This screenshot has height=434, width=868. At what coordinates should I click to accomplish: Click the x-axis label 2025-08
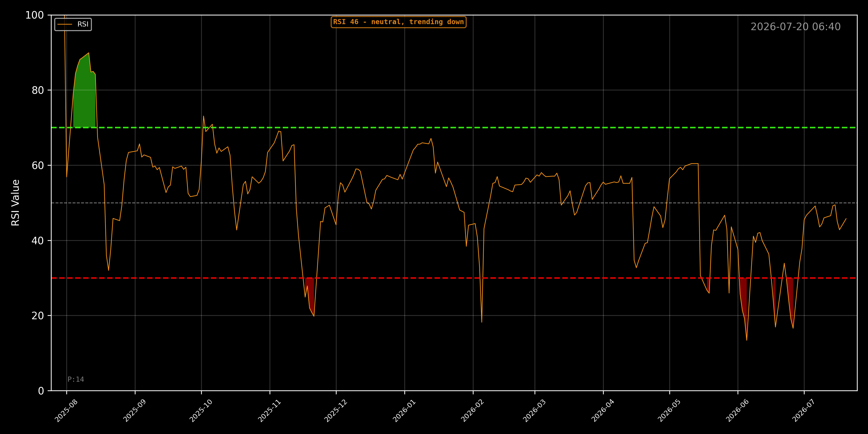click(66, 410)
